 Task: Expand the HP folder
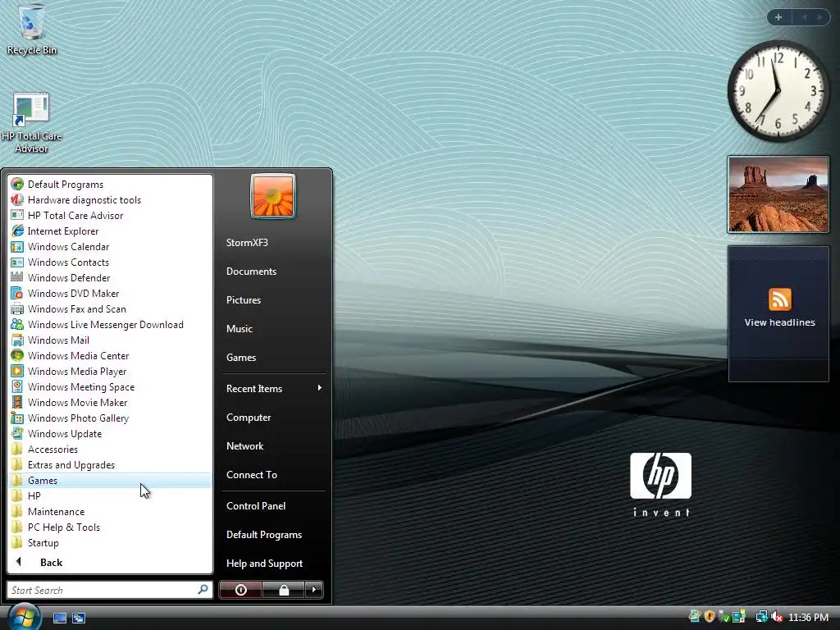[111, 495]
